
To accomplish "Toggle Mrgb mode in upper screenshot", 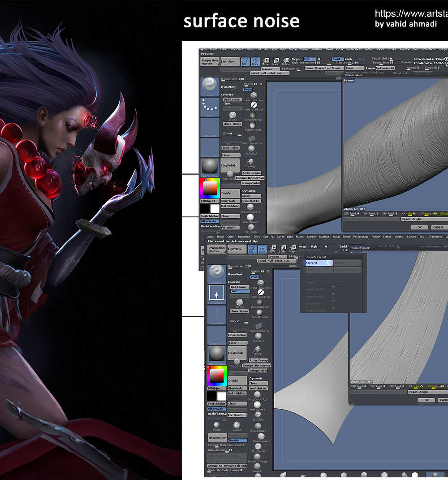I will point(296,59).
